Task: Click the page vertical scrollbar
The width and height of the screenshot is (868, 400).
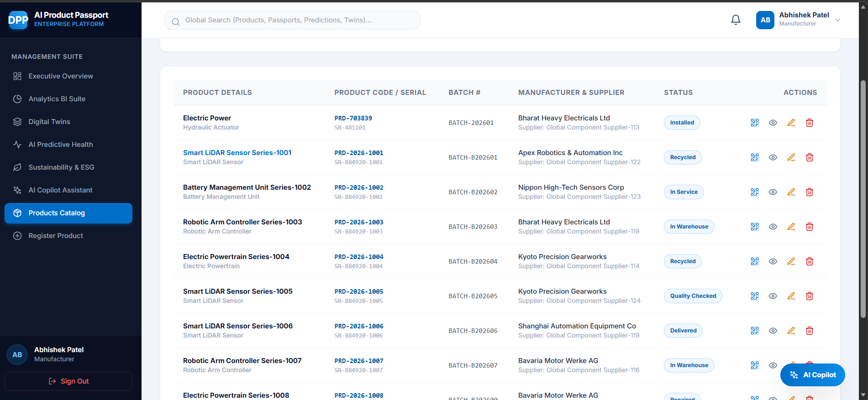Action: click(x=863, y=198)
